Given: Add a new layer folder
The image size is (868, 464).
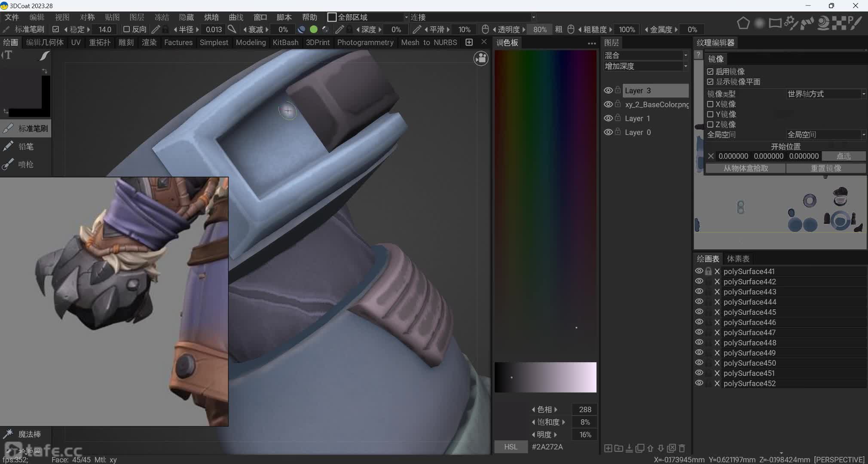Looking at the screenshot, I should click(x=619, y=449).
